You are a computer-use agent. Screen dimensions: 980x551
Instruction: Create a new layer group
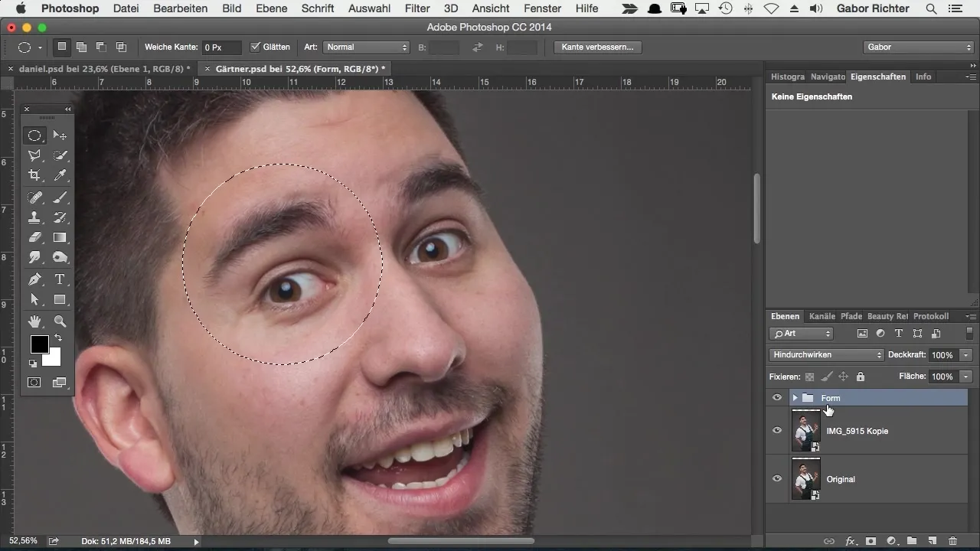[912, 541]
